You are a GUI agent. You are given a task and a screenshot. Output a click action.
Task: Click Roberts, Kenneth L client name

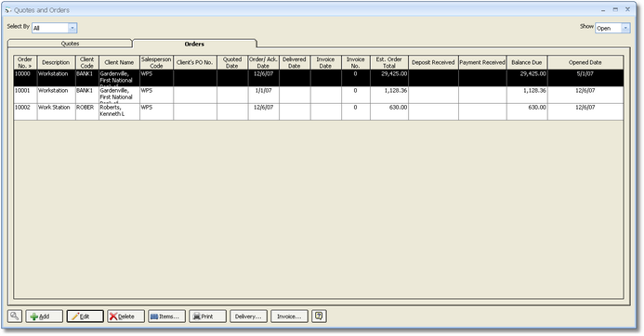119,111
